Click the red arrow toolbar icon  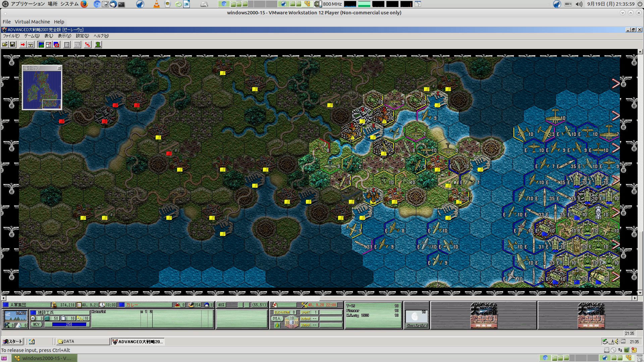pos(23,45)
